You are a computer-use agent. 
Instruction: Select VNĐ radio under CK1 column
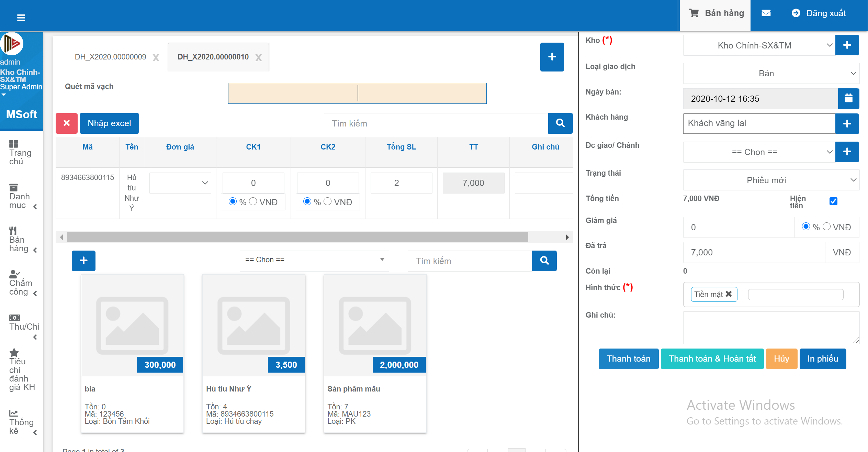(253, 201)
